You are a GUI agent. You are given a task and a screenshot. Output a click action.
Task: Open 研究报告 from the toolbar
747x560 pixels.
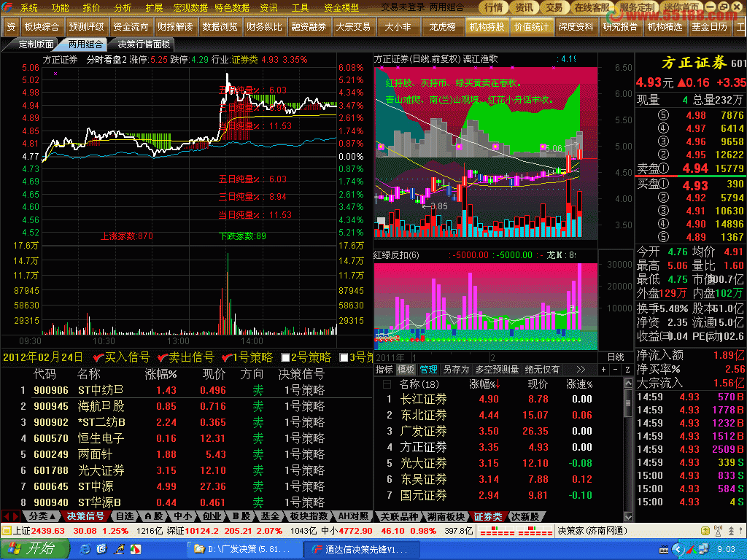click(x=620, y=27)
